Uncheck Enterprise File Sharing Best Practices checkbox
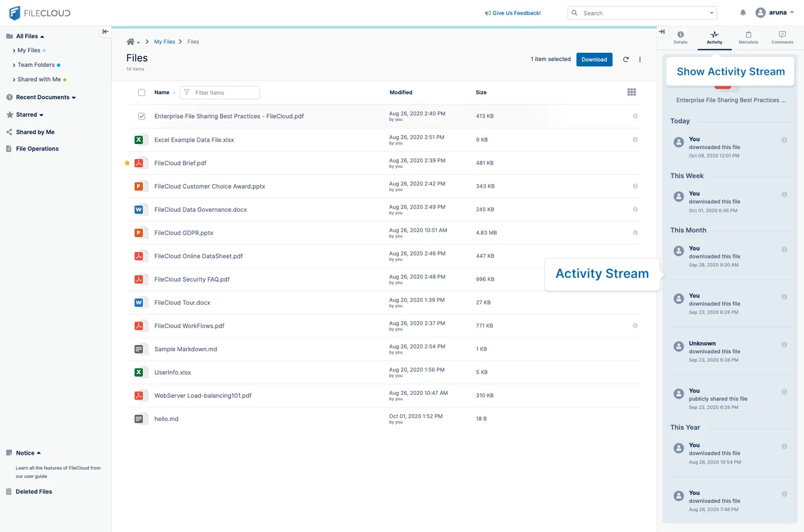Viewport: 804px width, 532px height. (x=142, y=116)
